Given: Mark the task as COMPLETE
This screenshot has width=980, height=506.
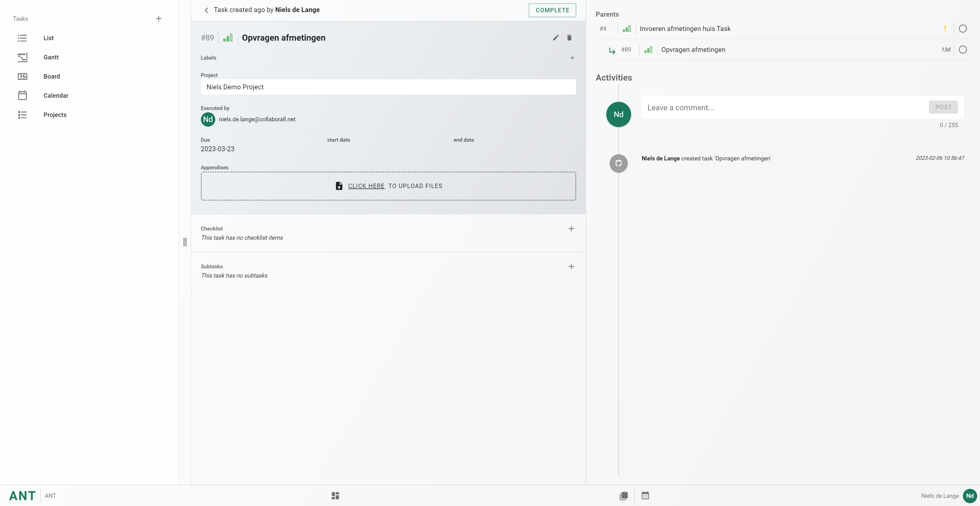Looking at the screenshot, I should [552, 10].
